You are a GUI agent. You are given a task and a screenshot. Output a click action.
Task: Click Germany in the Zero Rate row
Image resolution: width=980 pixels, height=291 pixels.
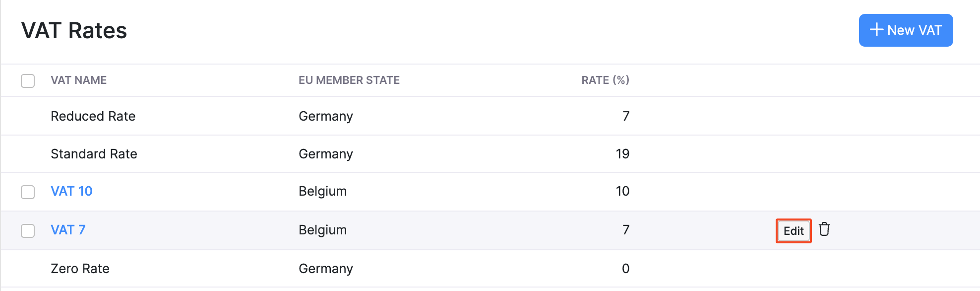[x=325, y=269]
